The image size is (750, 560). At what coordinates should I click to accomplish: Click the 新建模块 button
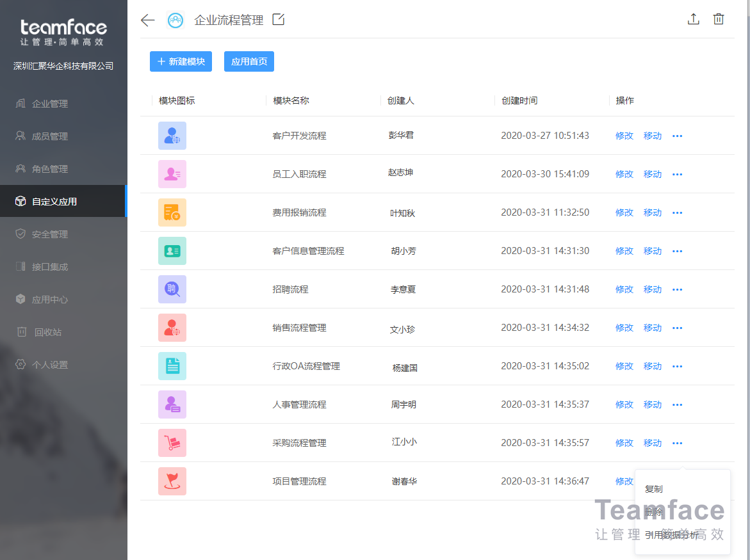181,61
